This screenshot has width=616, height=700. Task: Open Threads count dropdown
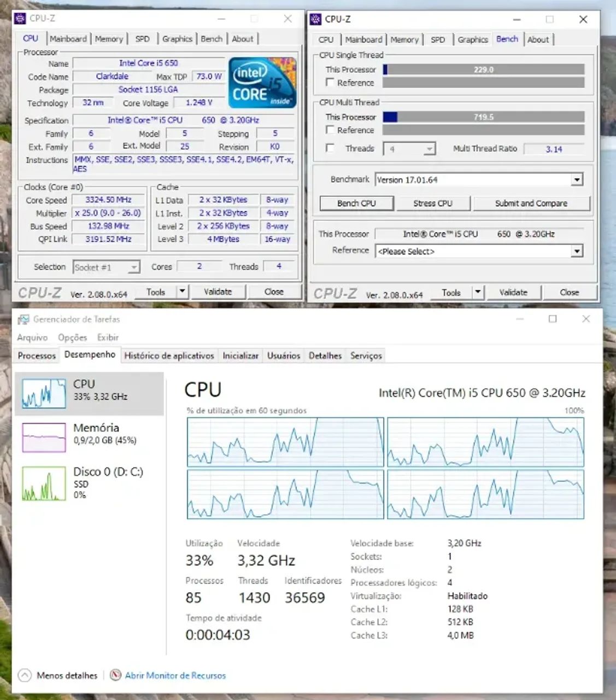(430, 149)
